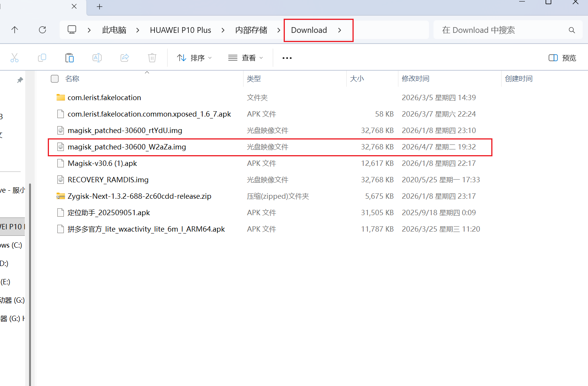
Task: Navigate to 内部存储 in breadcrumb
Action: [x=251, y=30]
